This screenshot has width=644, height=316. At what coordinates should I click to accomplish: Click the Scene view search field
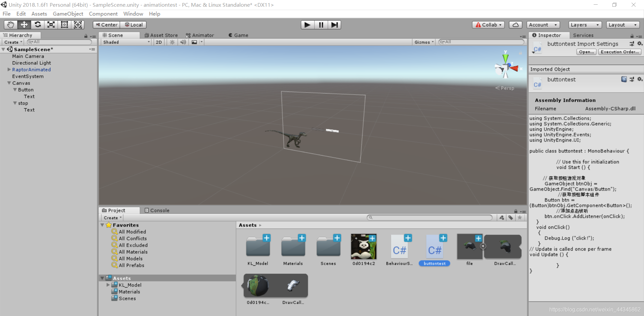[x=481, y=42]
